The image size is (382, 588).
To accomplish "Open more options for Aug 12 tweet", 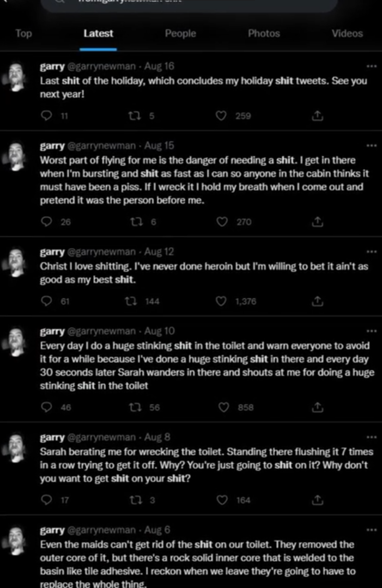I will pos(372,252).
